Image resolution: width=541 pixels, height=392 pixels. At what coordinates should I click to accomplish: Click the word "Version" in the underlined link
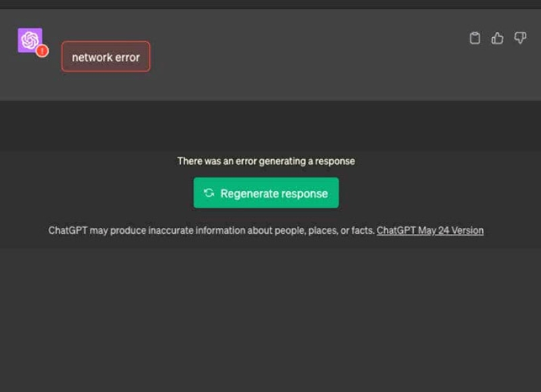tap(467, 230)
